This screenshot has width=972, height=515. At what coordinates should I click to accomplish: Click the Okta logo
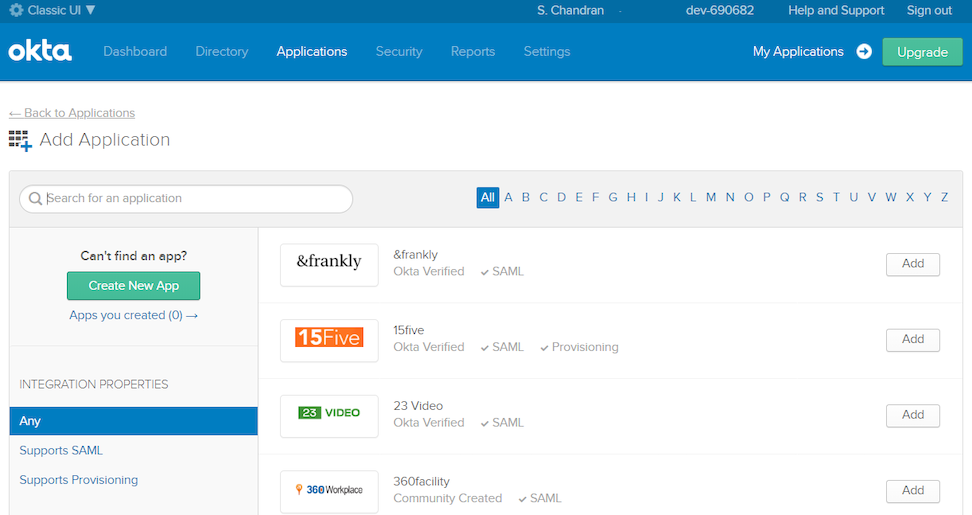(40, 51)
